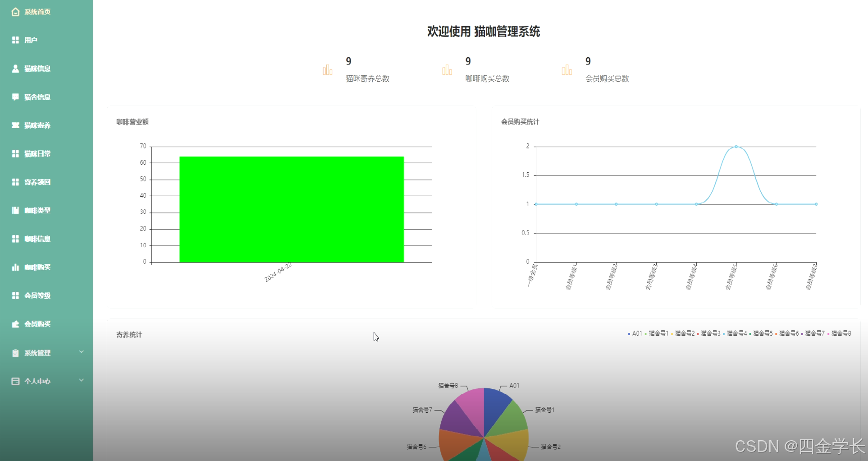This screenshot has height=461, width=868.
Task: Click the chart icon for 会员购买总数
Action: coord(567,70)
